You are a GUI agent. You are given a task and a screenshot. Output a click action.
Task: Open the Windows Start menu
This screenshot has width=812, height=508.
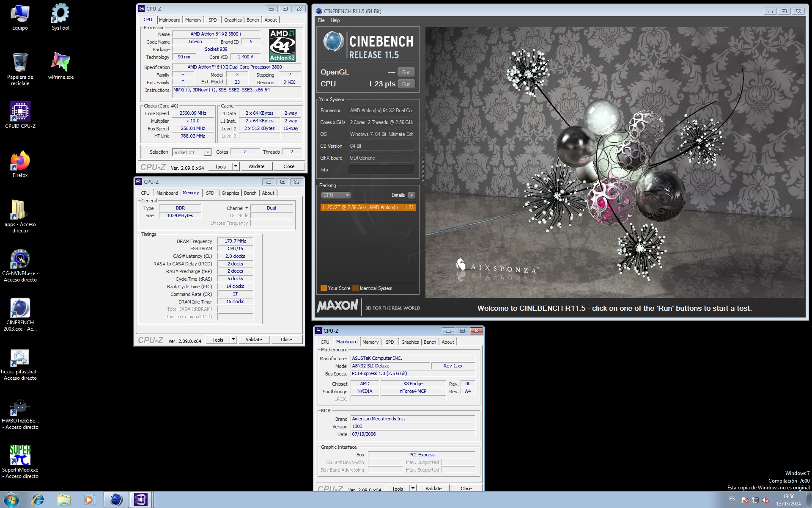point(11,500)
